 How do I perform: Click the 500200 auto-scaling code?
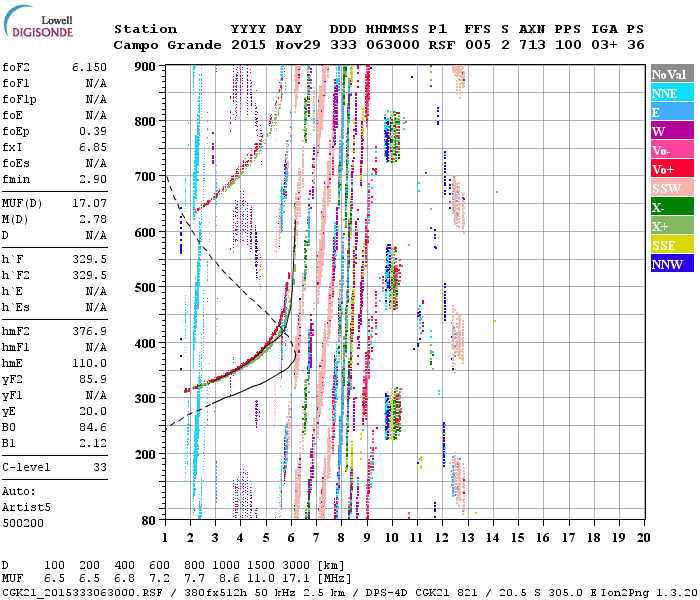tap(23, 523)
